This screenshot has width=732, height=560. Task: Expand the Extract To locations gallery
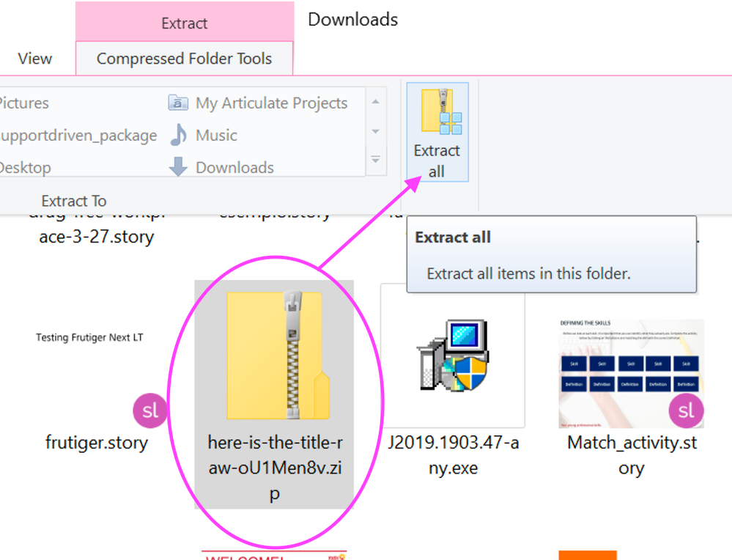point(375,160)
